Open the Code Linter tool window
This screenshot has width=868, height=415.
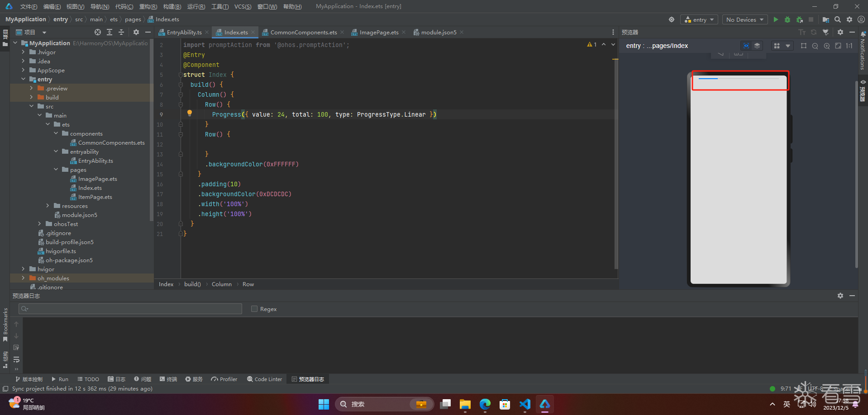point(264,379)
